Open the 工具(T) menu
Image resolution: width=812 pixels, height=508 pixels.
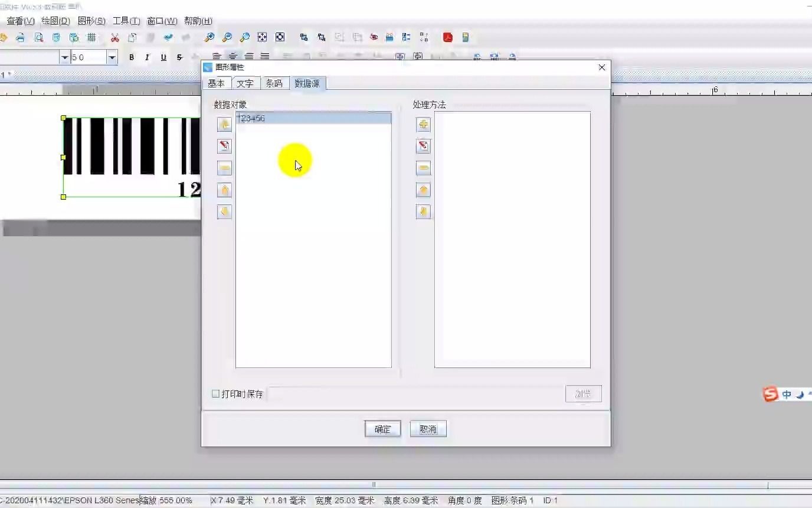[x=126, y=21]
